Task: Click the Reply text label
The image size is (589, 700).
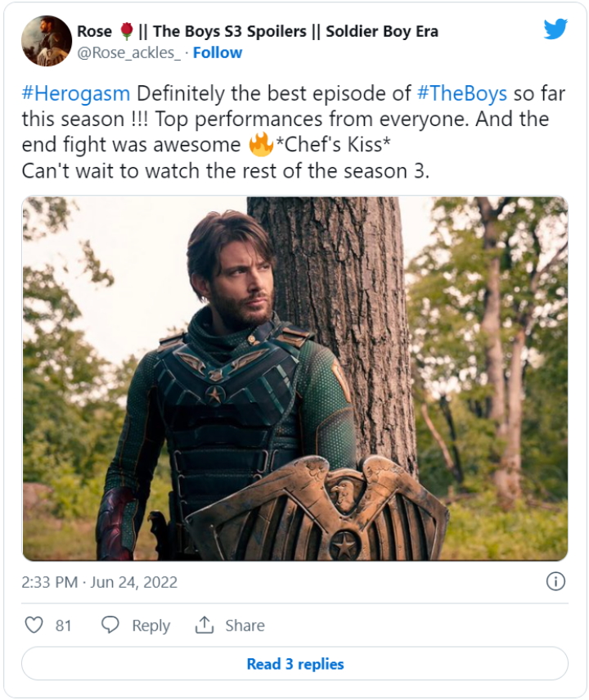Action: 151,625
